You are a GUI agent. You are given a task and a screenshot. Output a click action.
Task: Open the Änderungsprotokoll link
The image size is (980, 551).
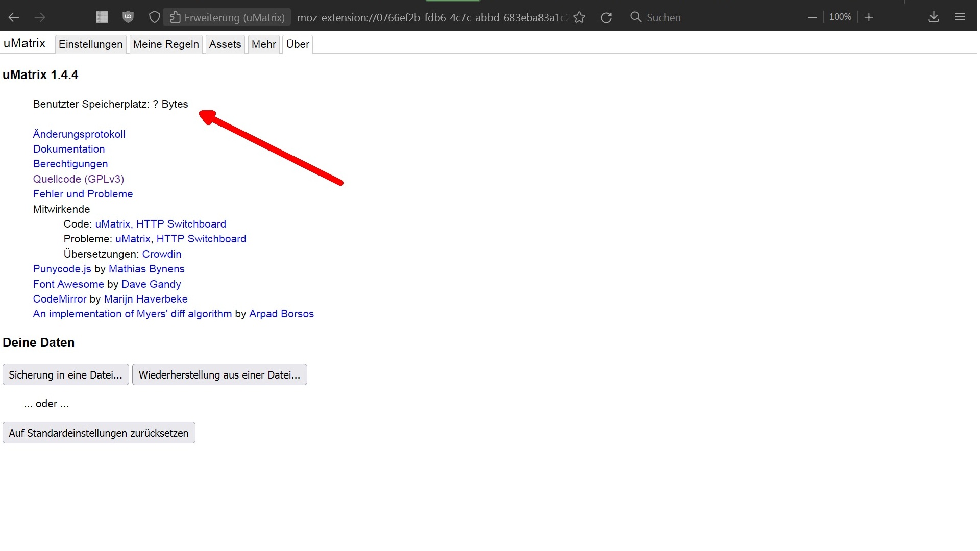[79, 134]
